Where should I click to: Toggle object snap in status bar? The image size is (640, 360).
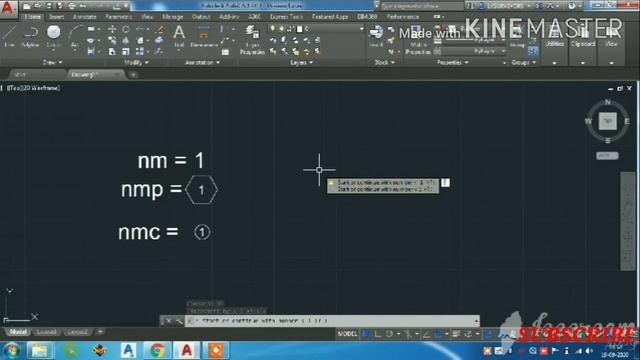[x=438, y=334]
